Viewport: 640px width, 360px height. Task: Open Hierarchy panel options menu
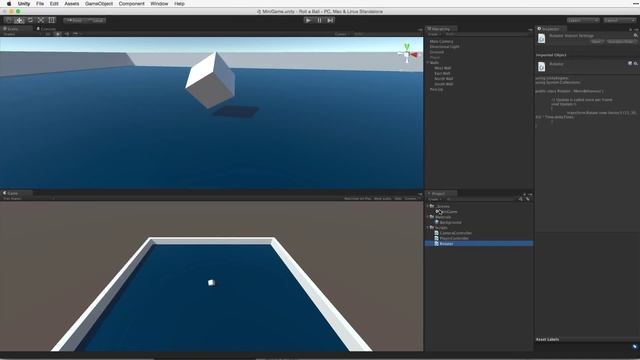coord(530,29)
